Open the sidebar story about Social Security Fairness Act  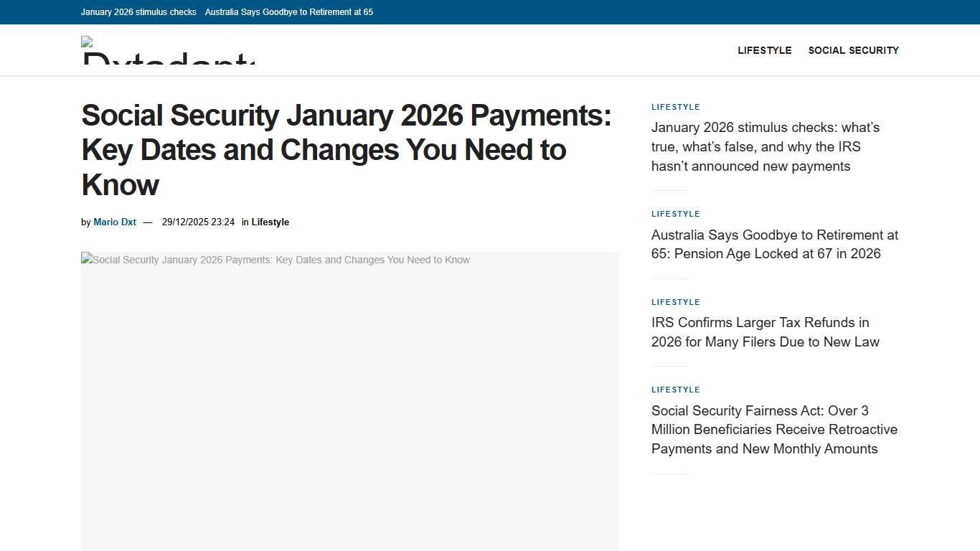pos(774,429)
